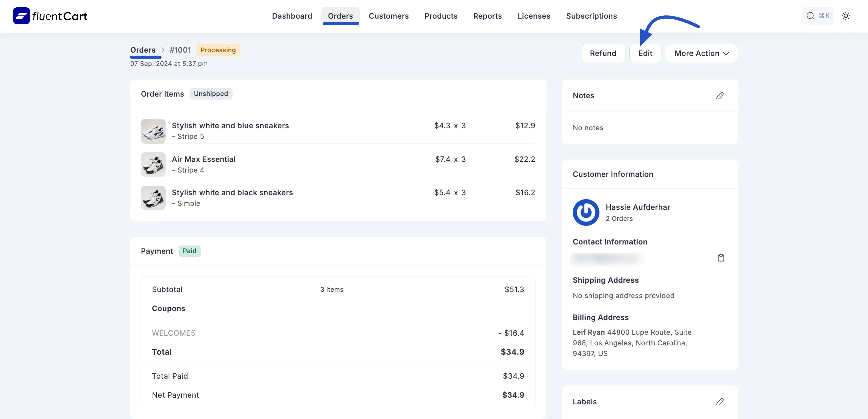Image resolution: width=868 pixels, height=419 pixels.
Task: Open the Air Max Essential product thumbnail
Action: click(153, 164)
